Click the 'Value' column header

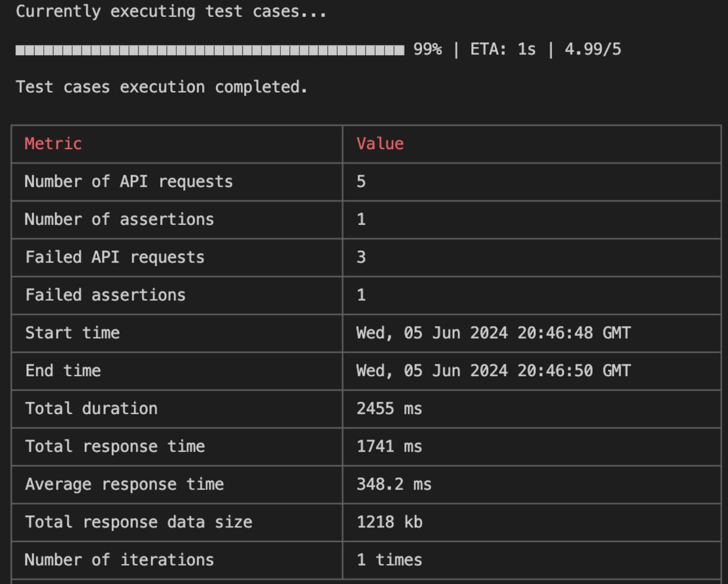[380, 144]
